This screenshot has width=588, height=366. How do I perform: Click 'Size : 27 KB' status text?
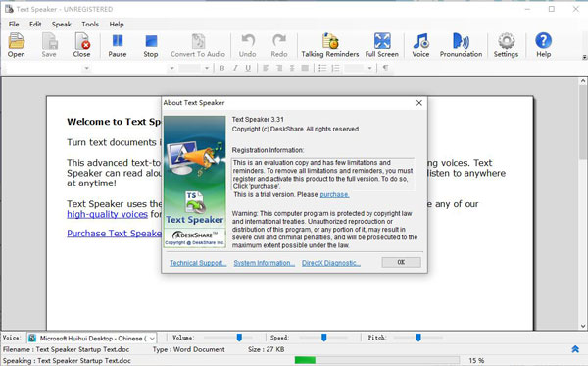pos(266,349)
